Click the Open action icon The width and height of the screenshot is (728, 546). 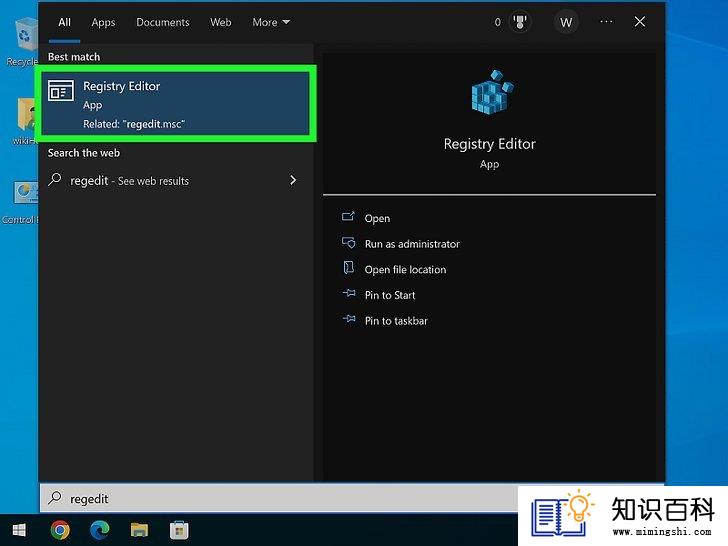coord(348,216)
